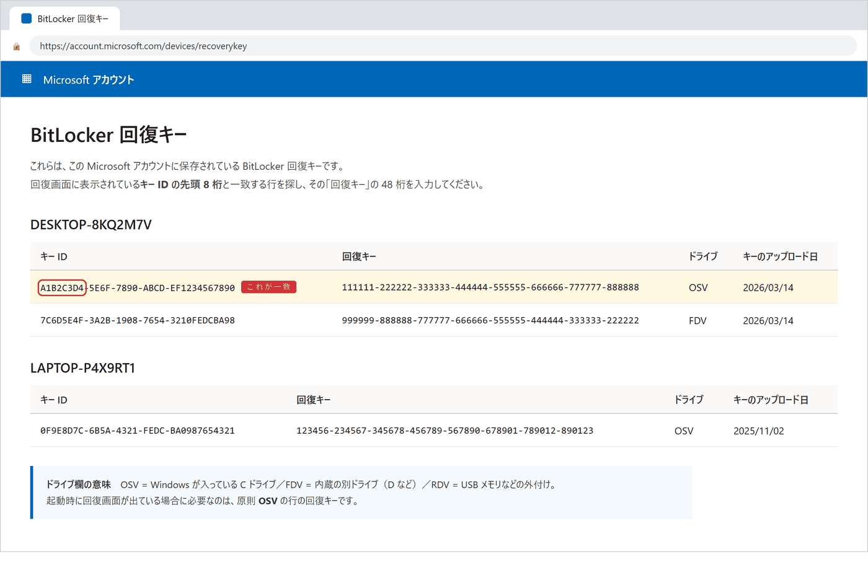Select the BitLocker 回復キー browser tab
Image resolution: width=868 pixels, height=588 pixels.
pos(65,19)
